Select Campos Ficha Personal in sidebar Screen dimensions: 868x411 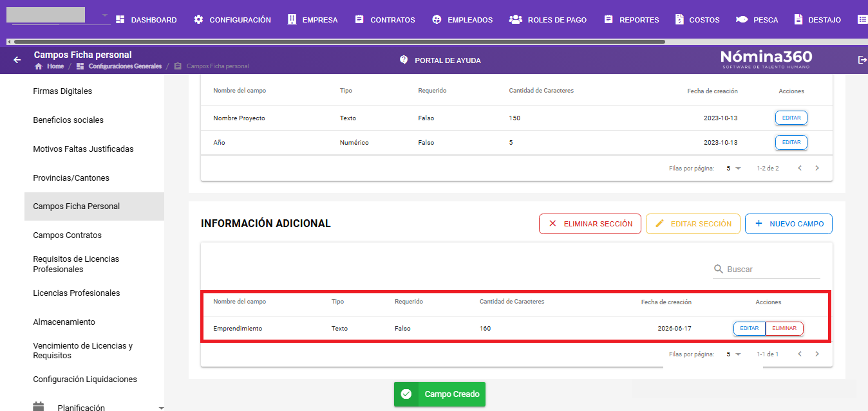(94, 206)
